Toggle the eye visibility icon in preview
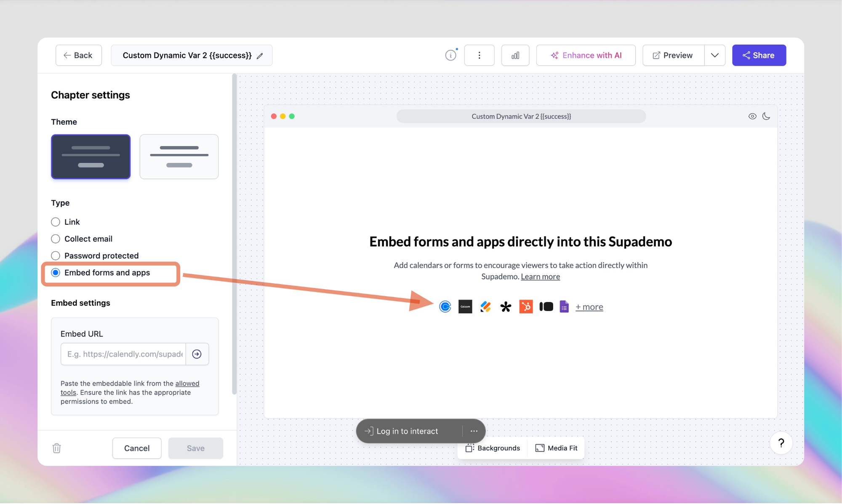This screenshot has height=504, width=842. (752, 116)
